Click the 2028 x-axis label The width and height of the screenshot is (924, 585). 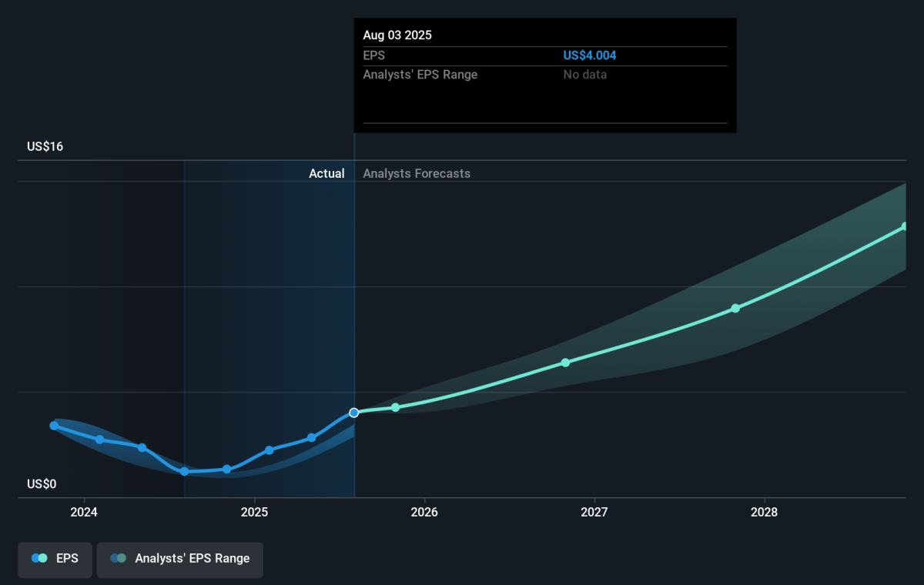pos(765,512)
